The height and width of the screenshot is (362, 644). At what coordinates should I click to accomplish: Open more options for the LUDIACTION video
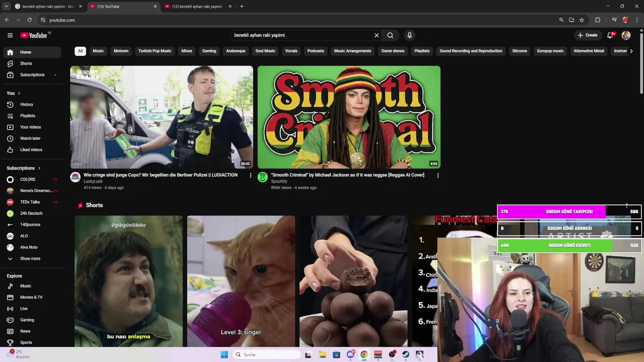[x=251, y=175]
